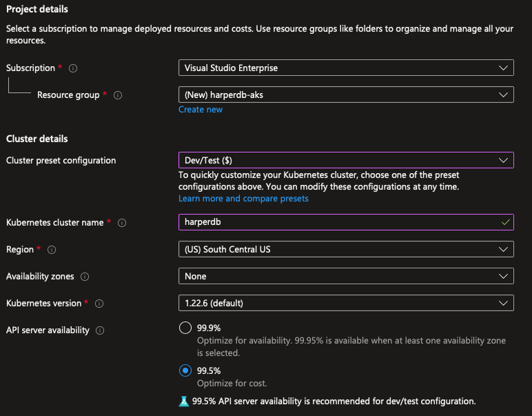Click the 99.5% radio option label text
Screen dimensions: 532x416
tap(209, 370)
